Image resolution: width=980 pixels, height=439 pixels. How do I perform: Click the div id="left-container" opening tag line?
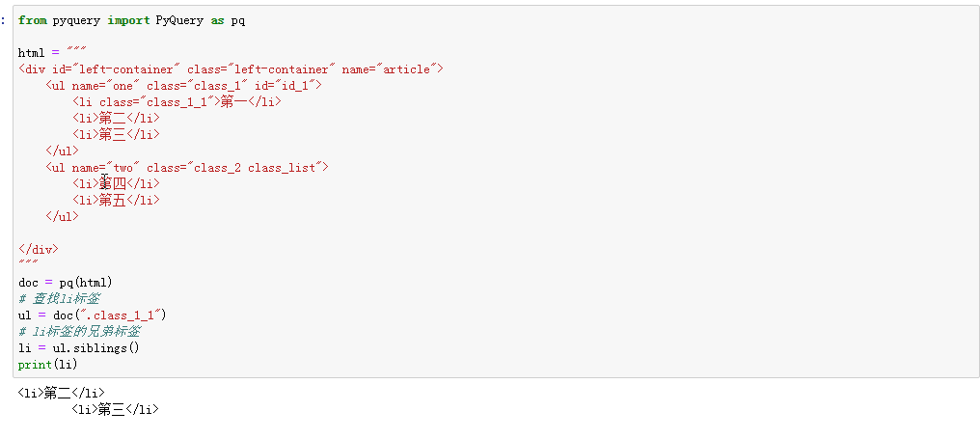pyautogui.click(x=230, y=69)
